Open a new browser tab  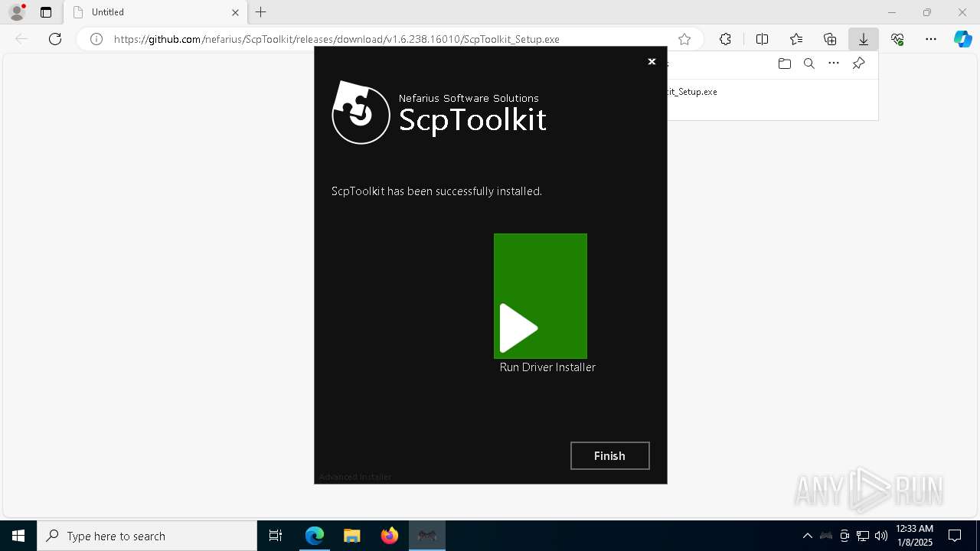(261, 12)
